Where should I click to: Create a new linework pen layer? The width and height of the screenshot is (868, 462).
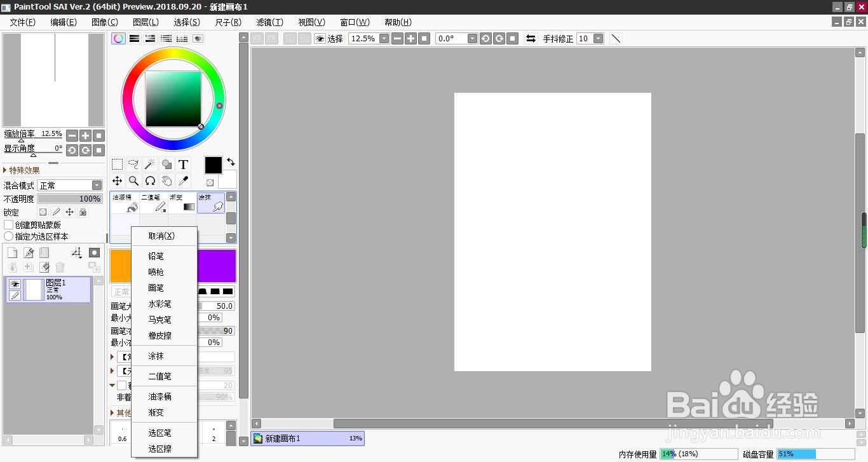pyautogui.click(x=29, y=253)
